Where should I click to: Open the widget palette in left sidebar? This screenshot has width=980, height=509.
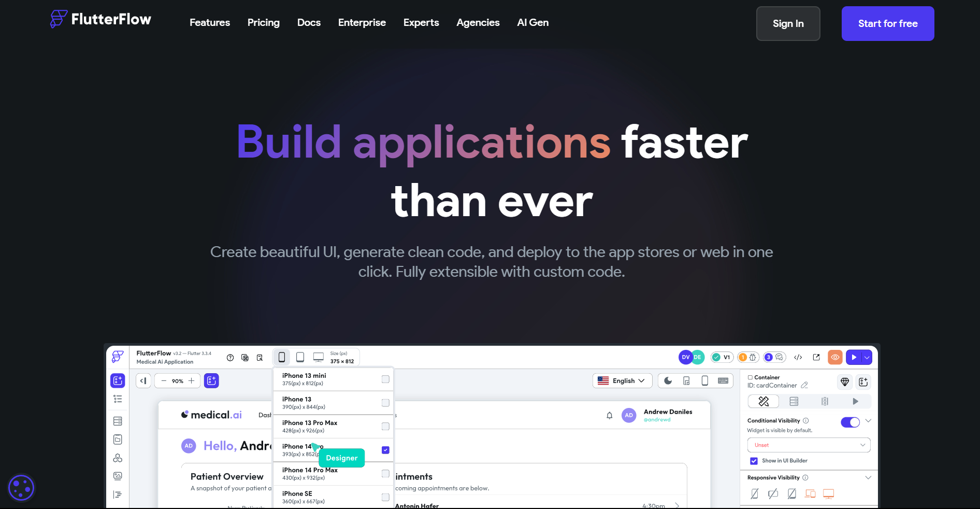(x=118, y=381)
